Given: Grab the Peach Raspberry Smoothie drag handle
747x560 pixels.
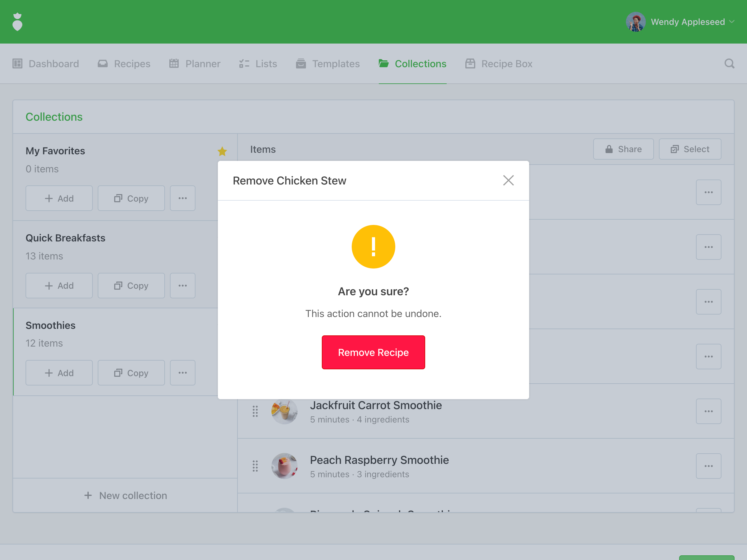Looking at the screenshot, I should coord(255,466).
